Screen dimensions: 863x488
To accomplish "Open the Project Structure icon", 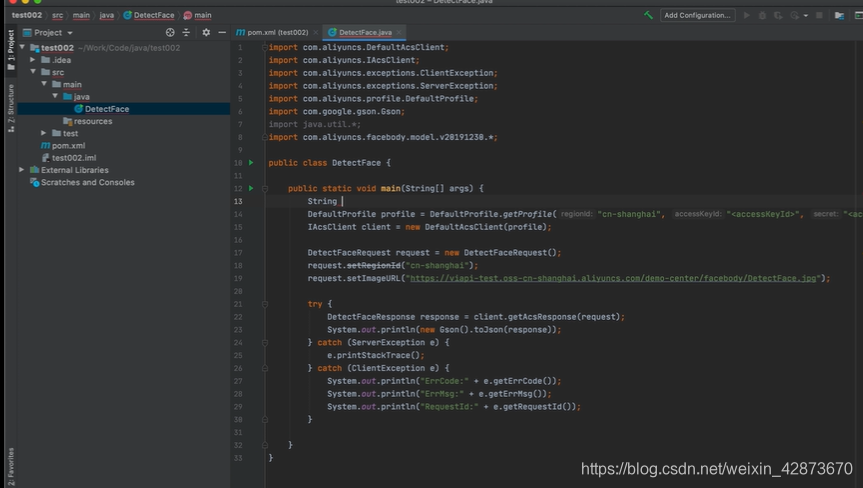I will [x=839, y=15].
